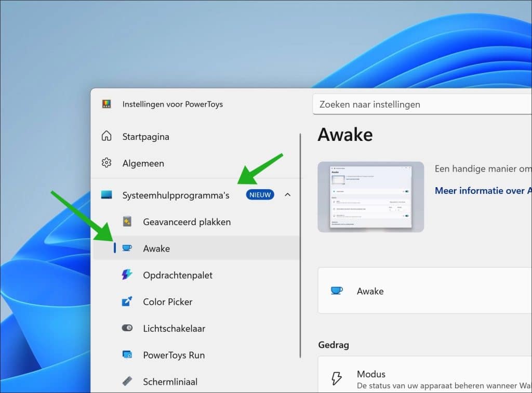532x393 pixels.
Task: Go to Lichtschakelaar settings
Action: tap(197, 328)
